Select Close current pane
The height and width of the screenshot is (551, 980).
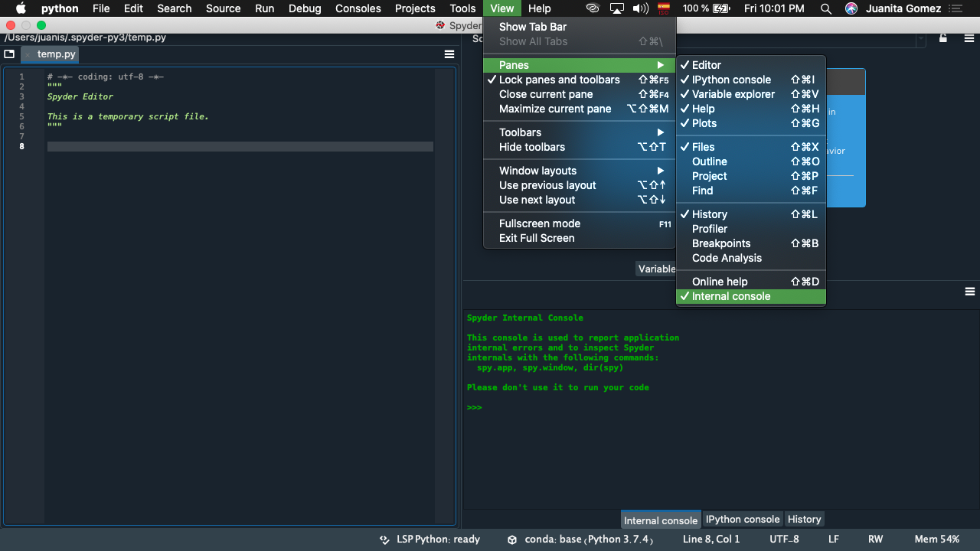click(x=580, y=94)
